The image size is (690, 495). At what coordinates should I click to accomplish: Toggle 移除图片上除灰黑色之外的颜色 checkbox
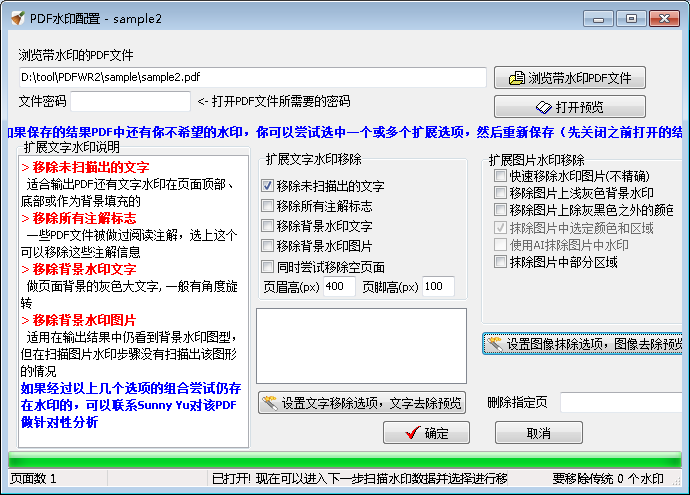[x=500, y=210]
